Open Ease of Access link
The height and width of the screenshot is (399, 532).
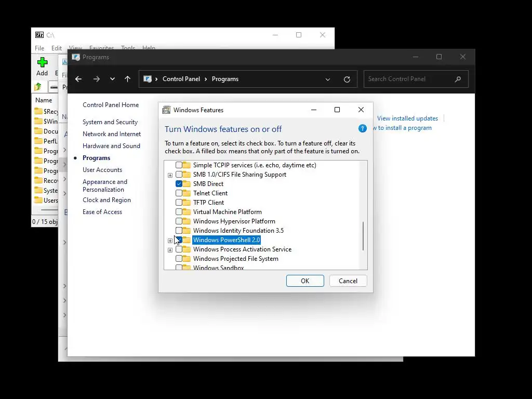(x=102, y=212)
